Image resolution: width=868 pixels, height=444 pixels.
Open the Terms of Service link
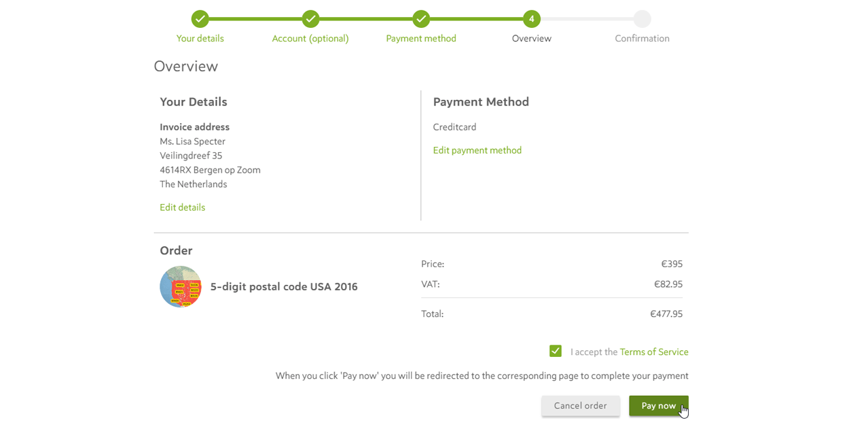[654, 352]
